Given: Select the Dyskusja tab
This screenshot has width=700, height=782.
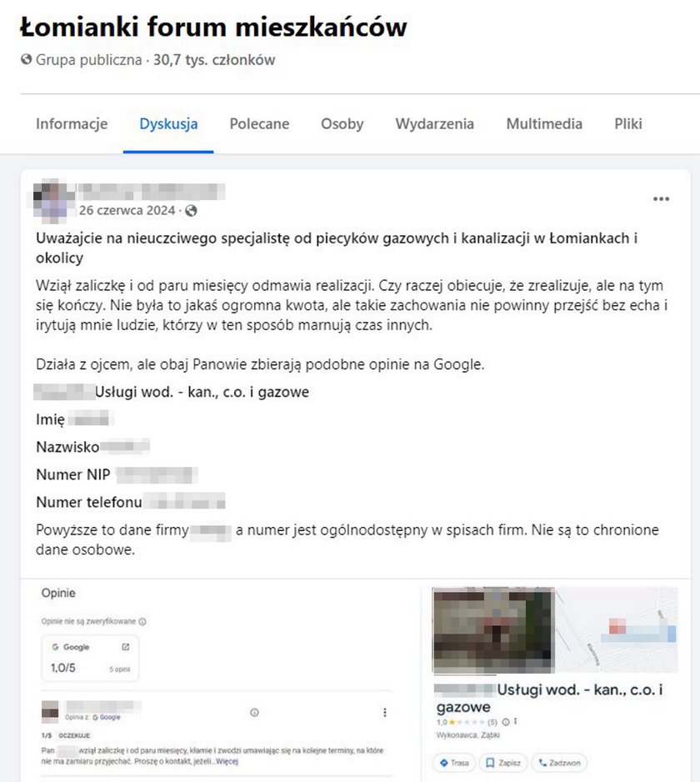Looking at the screenshot, I should tap(168, 123).
